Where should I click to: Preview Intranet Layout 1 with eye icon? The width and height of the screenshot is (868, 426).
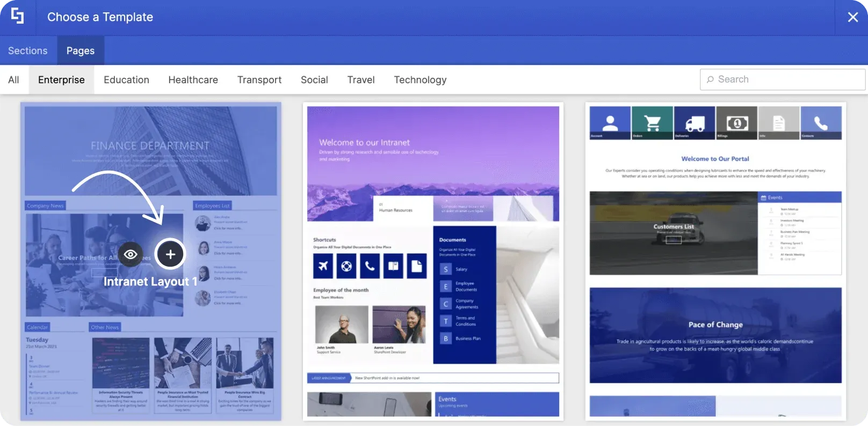(131, 254)
